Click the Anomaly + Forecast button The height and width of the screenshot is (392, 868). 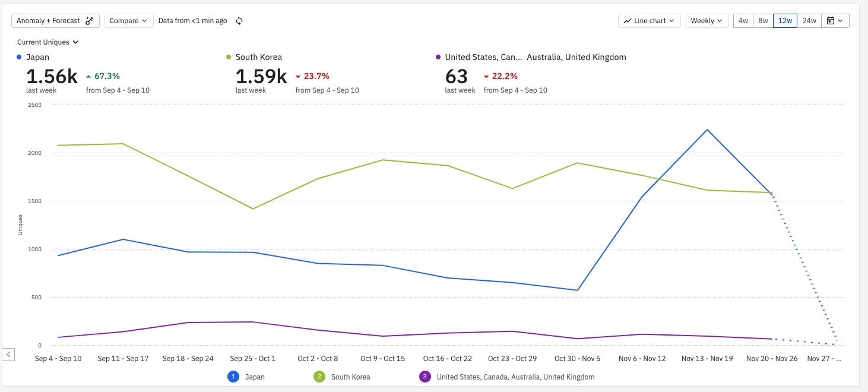point(55,21)
